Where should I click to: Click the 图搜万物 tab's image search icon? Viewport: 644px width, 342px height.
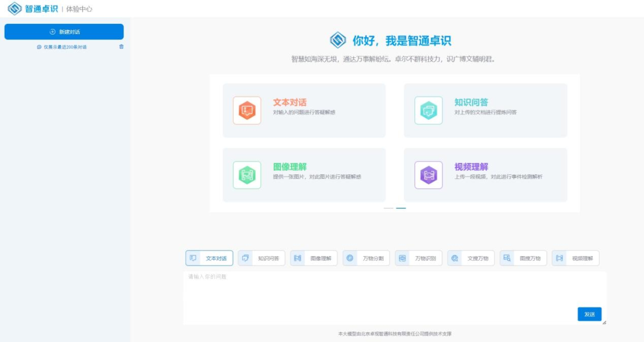pyautogui.click(x=507, y=258)
